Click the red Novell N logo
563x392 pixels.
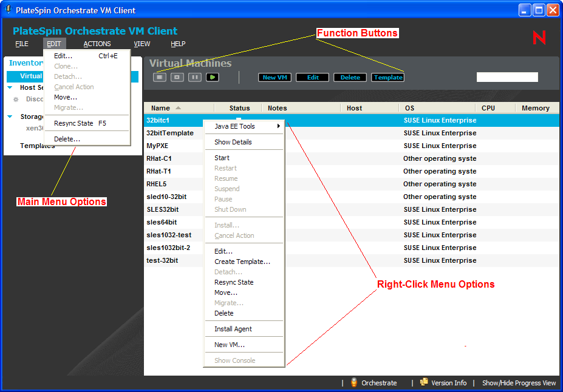click(x=539, y=38)
